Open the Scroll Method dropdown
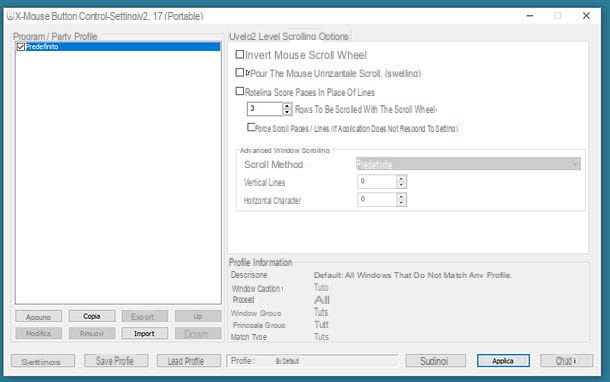Viewport: 610px width, 382px height. coord(468,164)
